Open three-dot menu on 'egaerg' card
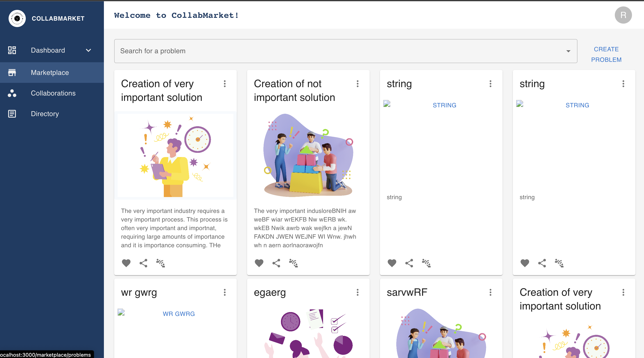The width and height of the screenshot is (644, 358). coord(357,292)
